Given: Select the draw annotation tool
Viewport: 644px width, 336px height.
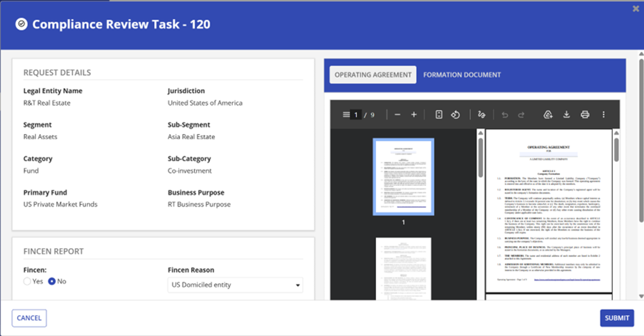Looking at the screenshot, I should click(x=481, y=115).
